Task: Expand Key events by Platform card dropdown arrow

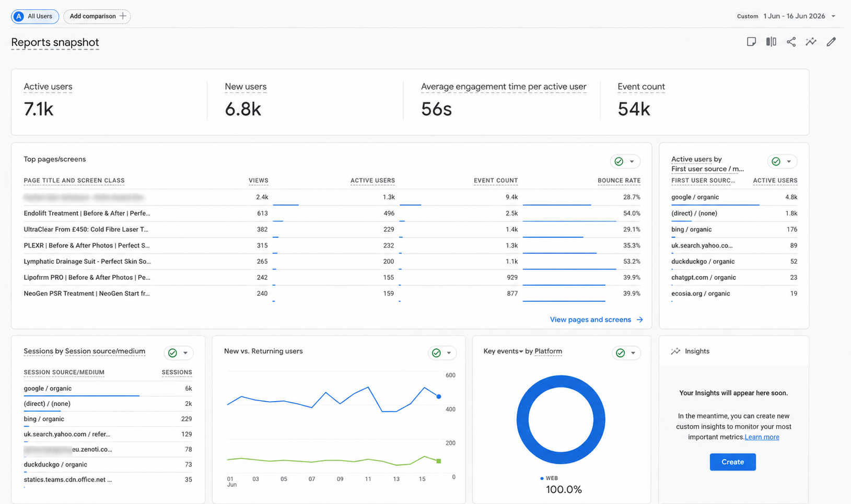Action: 633,353
